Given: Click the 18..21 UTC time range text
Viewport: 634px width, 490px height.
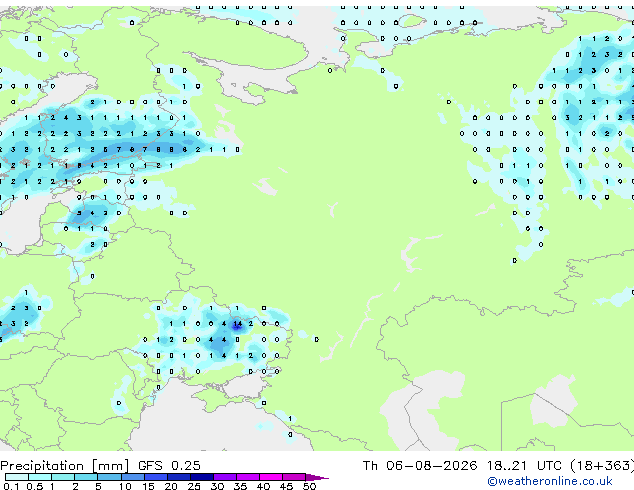Looking at the screenshot, I should (x=524, y=466).
